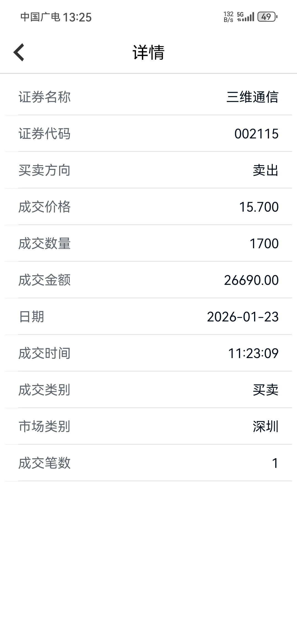Tap the 深圳 market type value
The image size is (297, 644).
pyautogui.click(x=265, y=427)
